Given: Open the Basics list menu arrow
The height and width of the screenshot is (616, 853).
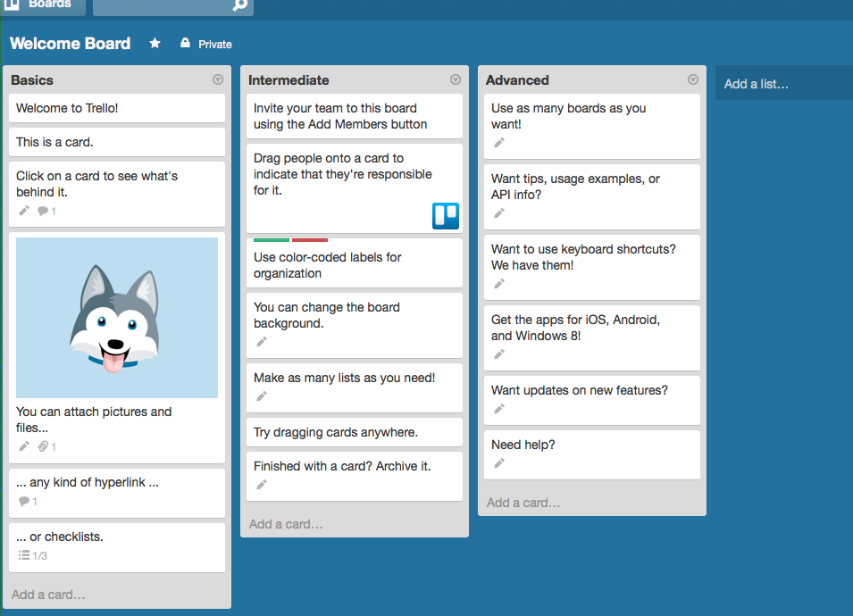Looking at the screenshot, I should tap(218, 79).
